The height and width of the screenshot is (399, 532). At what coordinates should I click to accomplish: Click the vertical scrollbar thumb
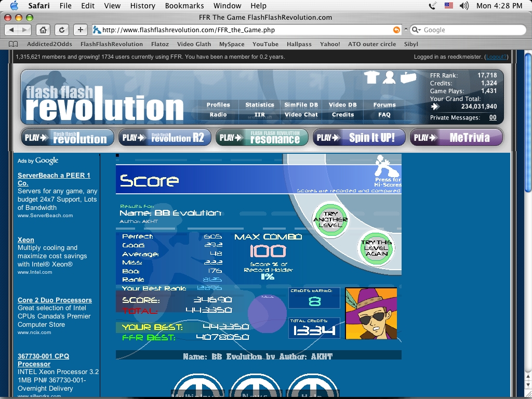coord(528,122)
